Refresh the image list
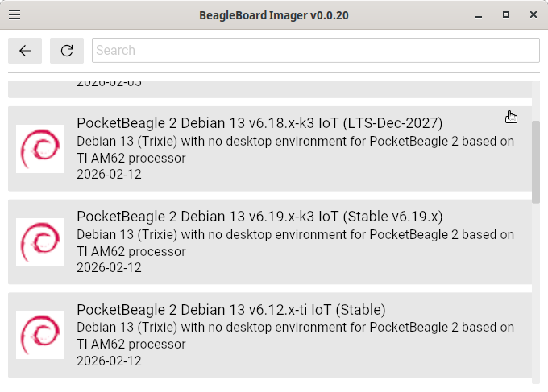Image resolution: width=548 pixels, height=392 pixels. [67, 50]
